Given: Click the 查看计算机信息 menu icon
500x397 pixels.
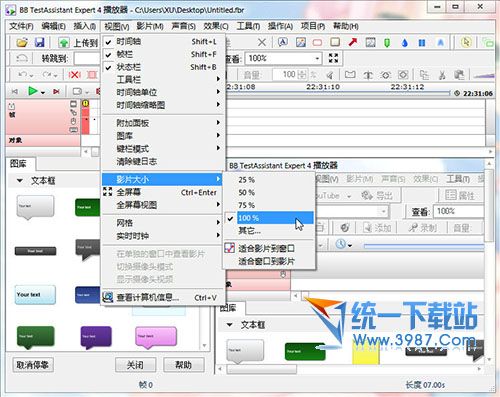Looking at the screenshot, I should pyautogui.click(x=108, y=297).
